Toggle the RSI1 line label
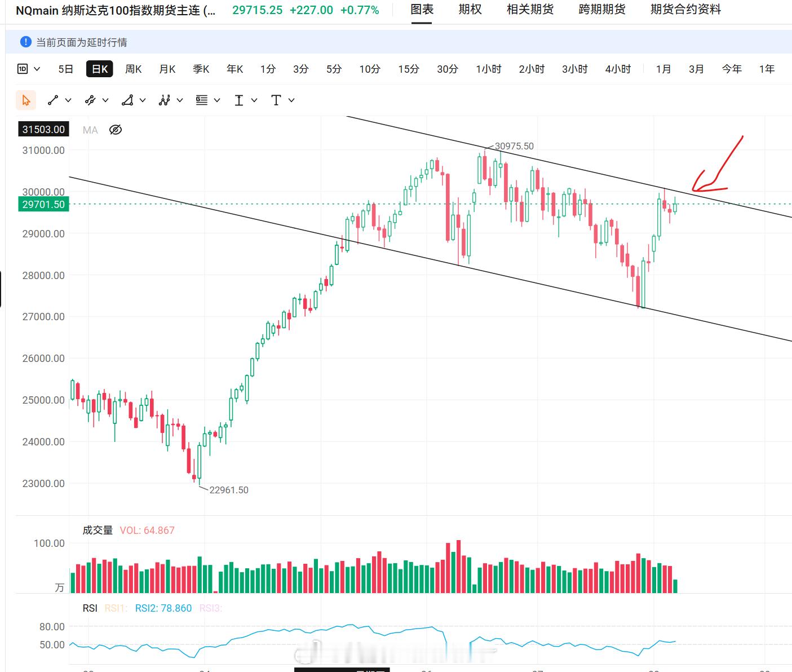 116,608
